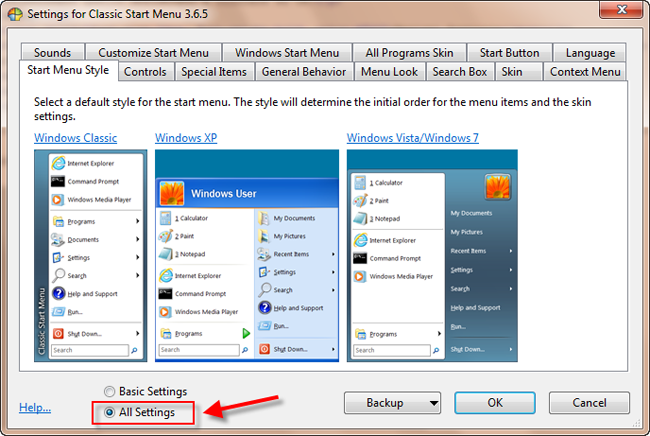Image resolution: width=650 pixels, height=436 pixels.
Task: Click the Windows XP link
Action: tap(186, 138)
